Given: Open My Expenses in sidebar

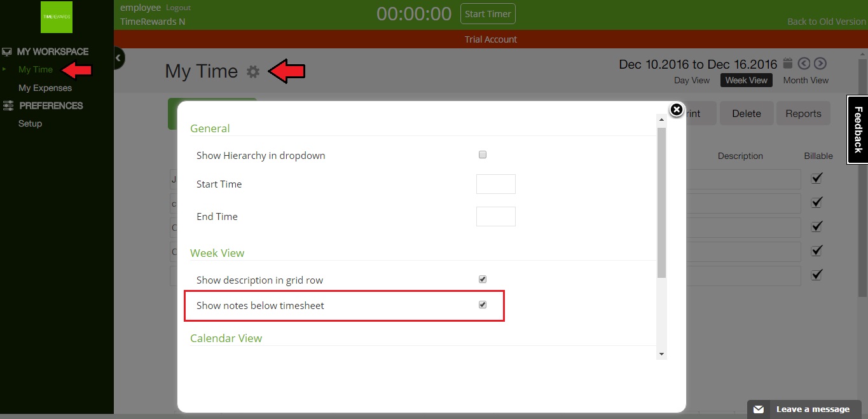Looking at the screenshot, I should pyautogui.click(x=45, y=88).
